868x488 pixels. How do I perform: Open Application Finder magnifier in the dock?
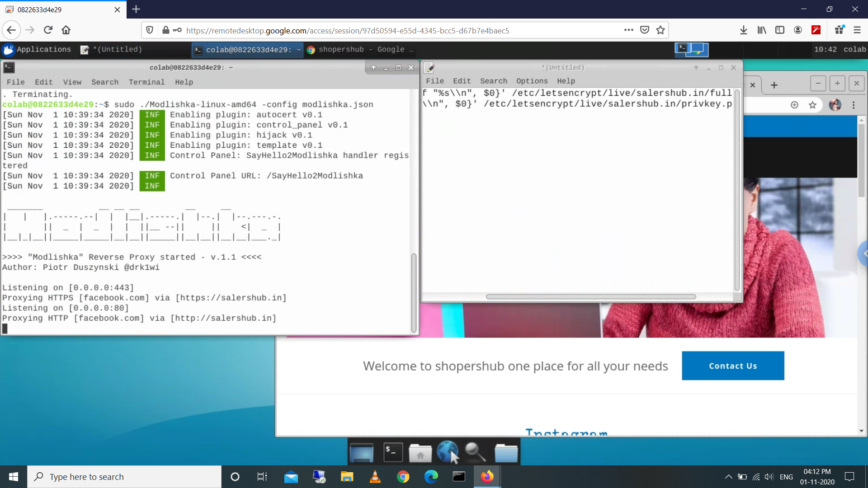(x=475, y=451)
